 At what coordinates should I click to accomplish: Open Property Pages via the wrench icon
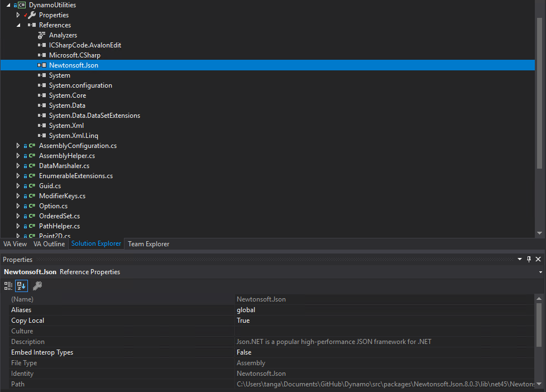[x=37, y=285]
